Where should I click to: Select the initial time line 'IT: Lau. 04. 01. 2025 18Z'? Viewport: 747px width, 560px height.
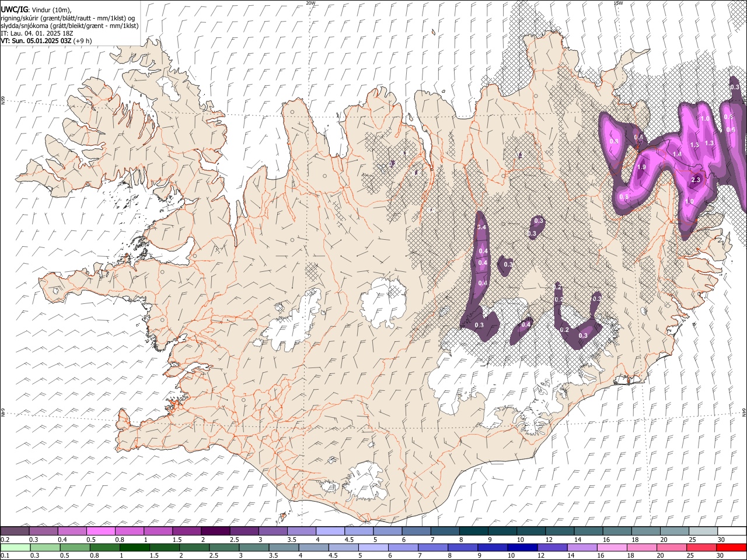click(36, 34)
